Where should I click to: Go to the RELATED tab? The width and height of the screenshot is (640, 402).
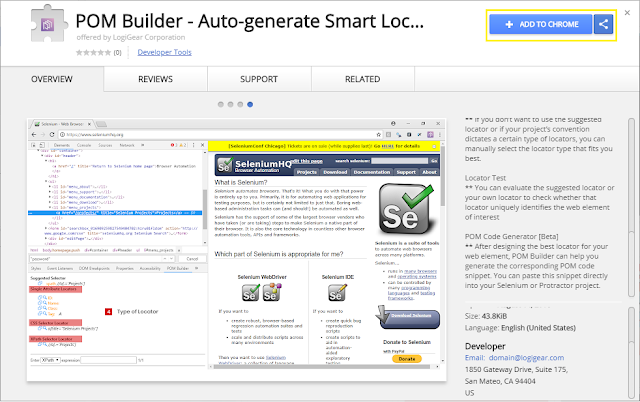[x=363, y=79]
